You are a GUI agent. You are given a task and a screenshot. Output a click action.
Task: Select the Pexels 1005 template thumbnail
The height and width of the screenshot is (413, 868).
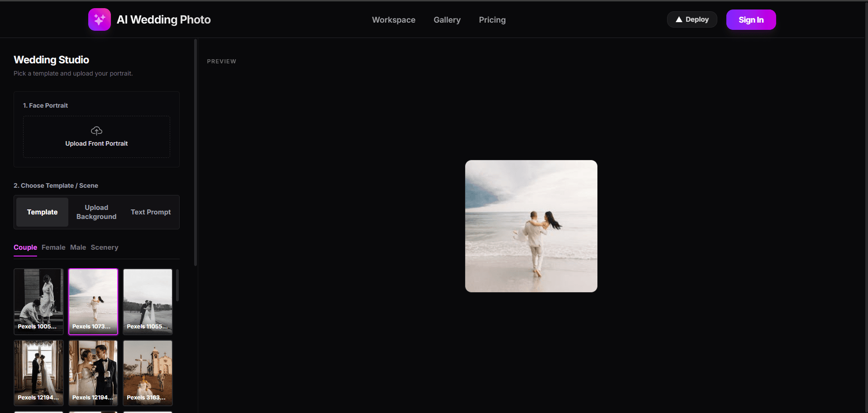coord(38,301)
